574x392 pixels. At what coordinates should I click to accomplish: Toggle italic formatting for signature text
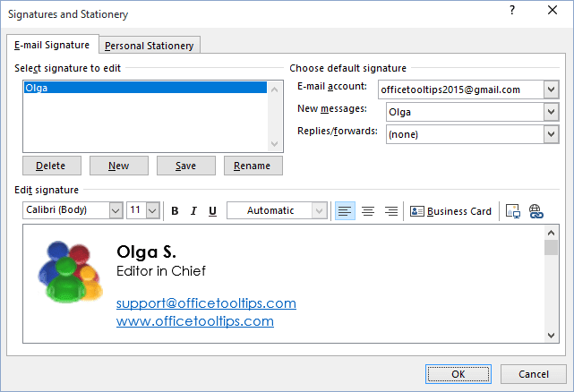pos(193,211)
